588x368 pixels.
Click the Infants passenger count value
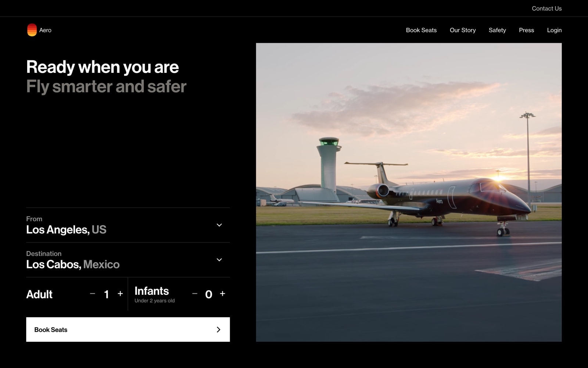tap(209, 294)
